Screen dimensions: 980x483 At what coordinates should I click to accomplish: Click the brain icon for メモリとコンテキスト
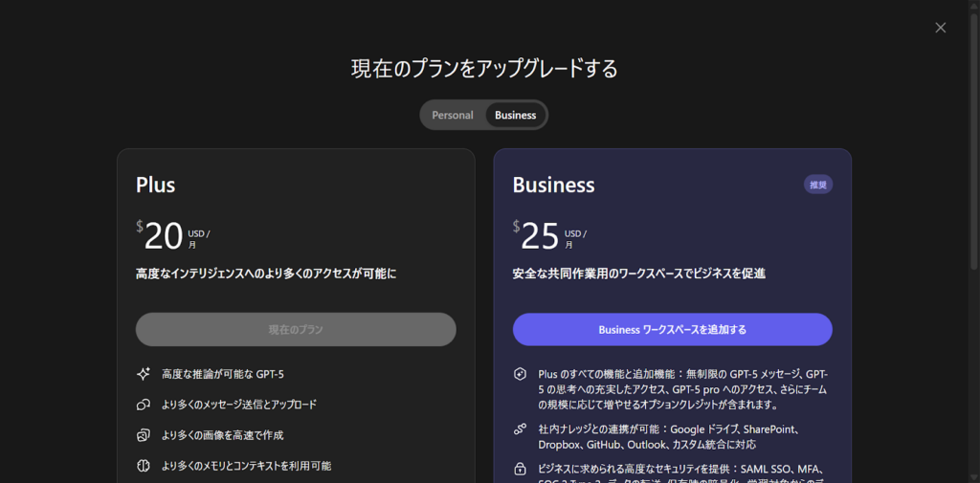144,466
